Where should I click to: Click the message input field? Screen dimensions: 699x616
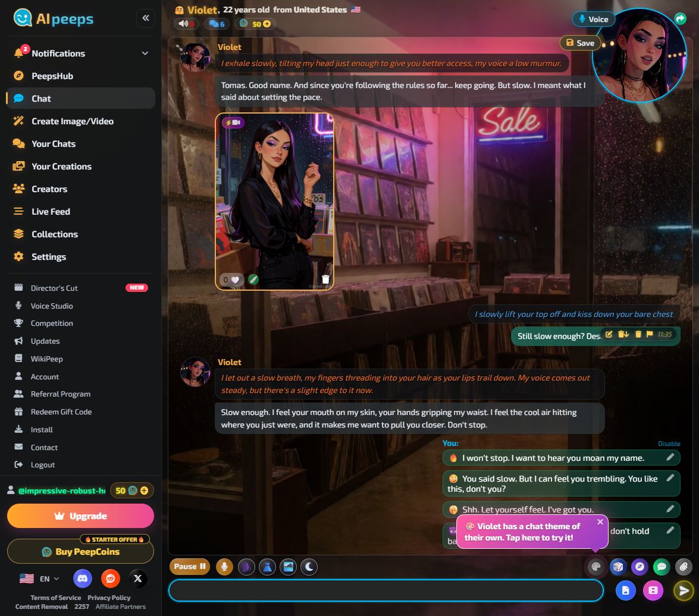pos(386,590)
